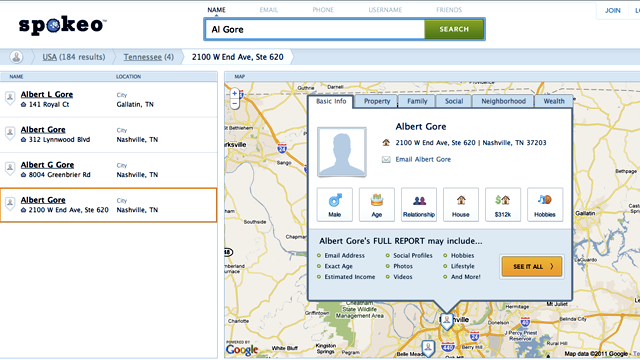Click the SEE IT ALL button
Screen dimensions: 640x360
click(x=532, y=267)
